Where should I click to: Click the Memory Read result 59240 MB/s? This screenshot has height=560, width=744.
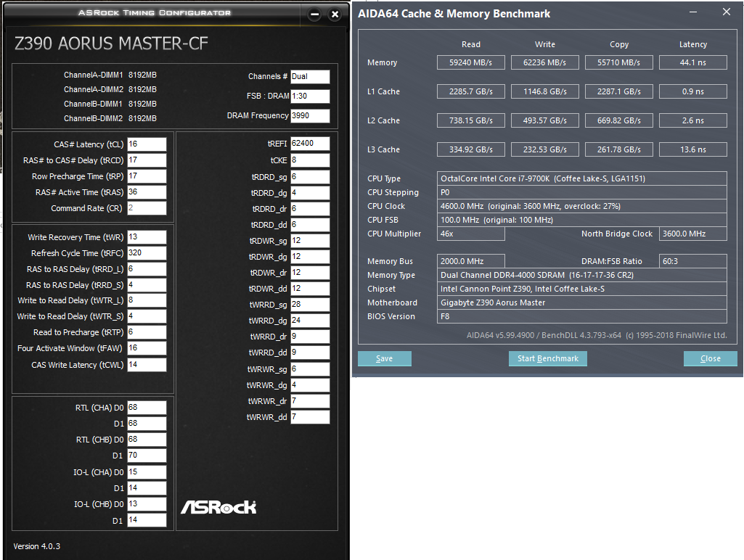470,62
